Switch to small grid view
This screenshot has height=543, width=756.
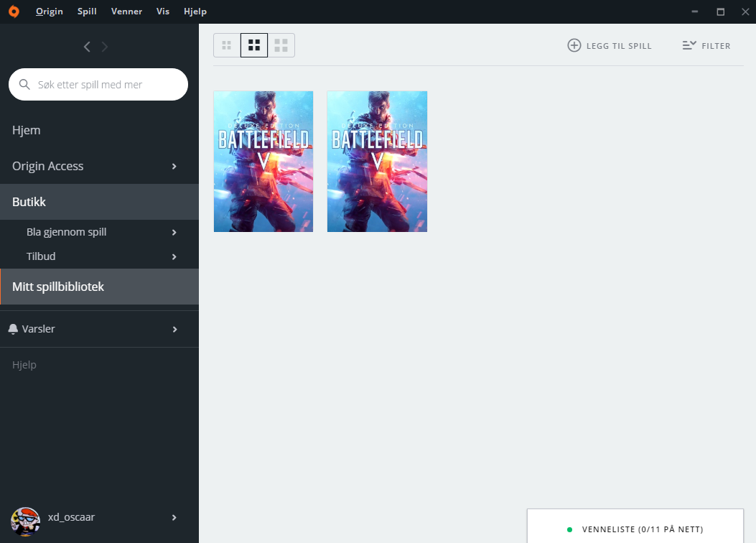227,45
